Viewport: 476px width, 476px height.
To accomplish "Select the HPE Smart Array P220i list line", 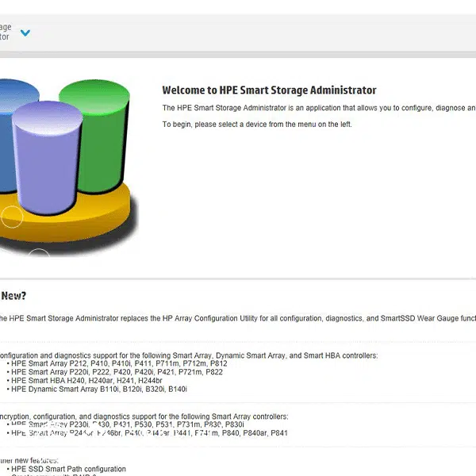I will (114, 372).
